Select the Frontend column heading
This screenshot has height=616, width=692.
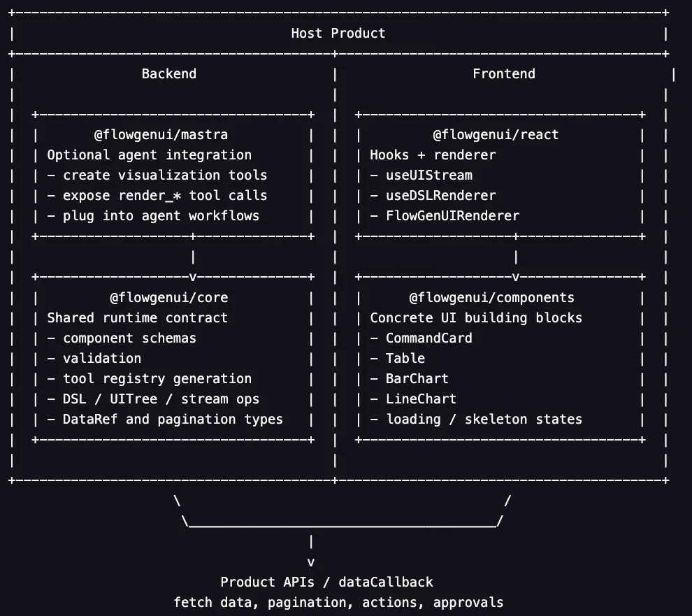[x=503, y=73]
